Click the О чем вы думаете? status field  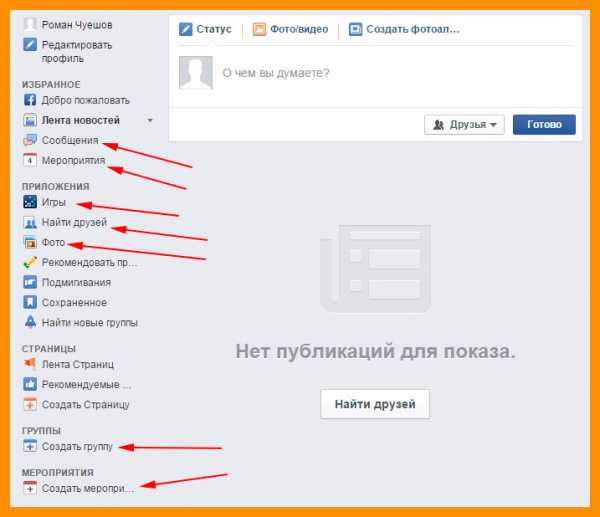click(x=276, y=73)
